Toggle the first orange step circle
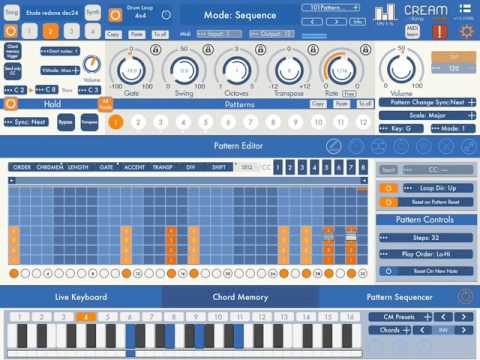 pos(14,274)
